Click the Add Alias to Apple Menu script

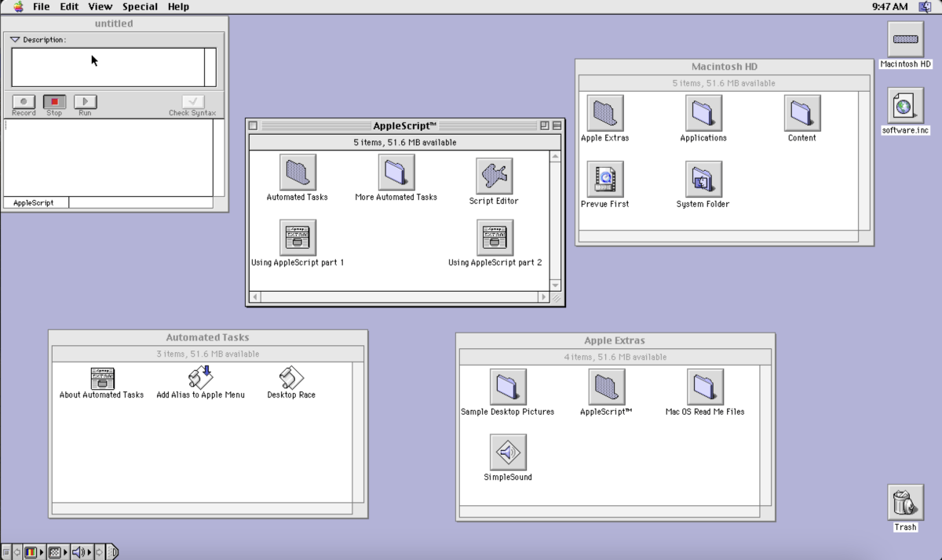click(201, 378)
